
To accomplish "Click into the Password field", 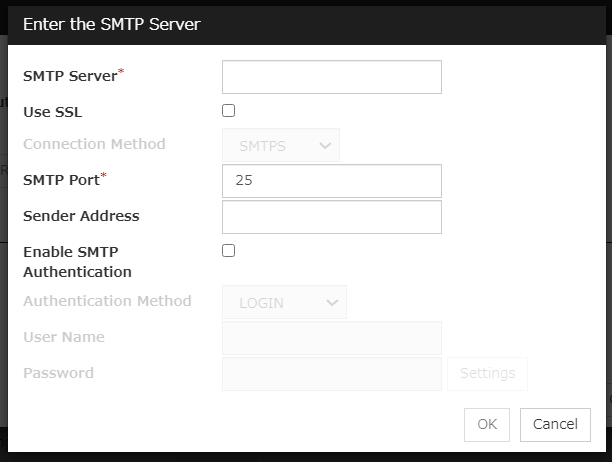I will pyautogui.click(x=331, y=374).
